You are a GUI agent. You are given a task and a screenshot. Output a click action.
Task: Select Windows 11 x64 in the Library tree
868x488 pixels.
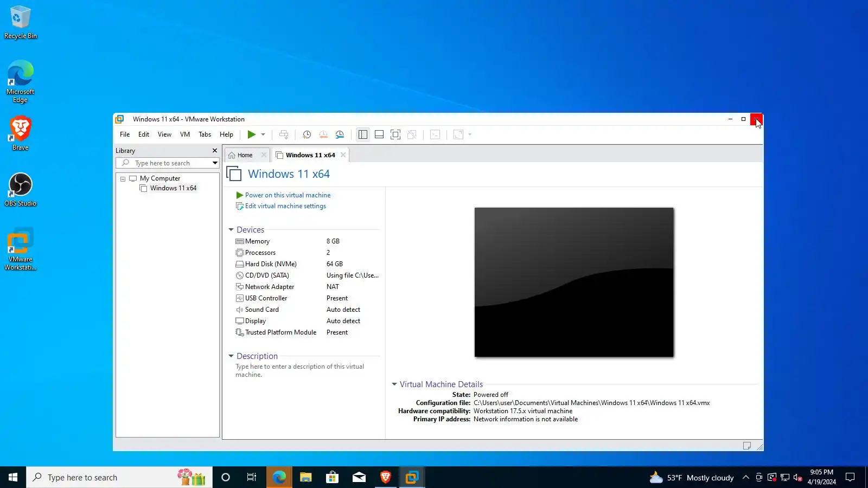point(173,188)
